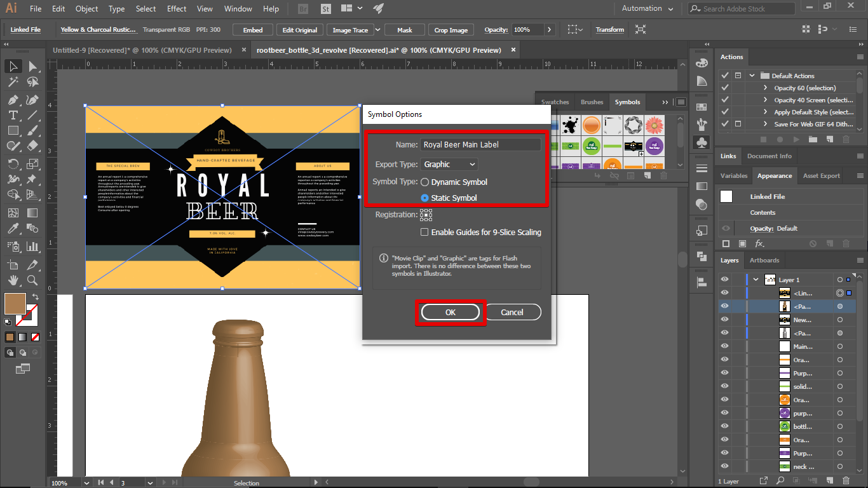
Task: Click OK in Symbol Options dialog
Action: pos(451,312)
